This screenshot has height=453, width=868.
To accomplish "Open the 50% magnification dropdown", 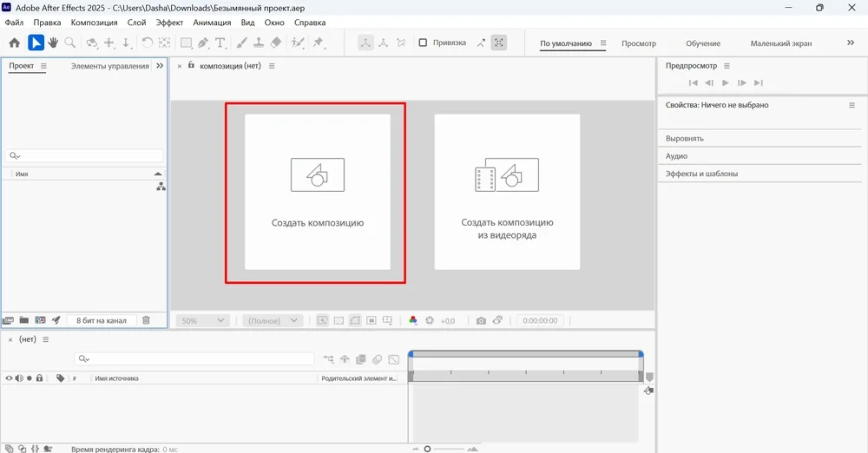I will [x=204, y=320].
